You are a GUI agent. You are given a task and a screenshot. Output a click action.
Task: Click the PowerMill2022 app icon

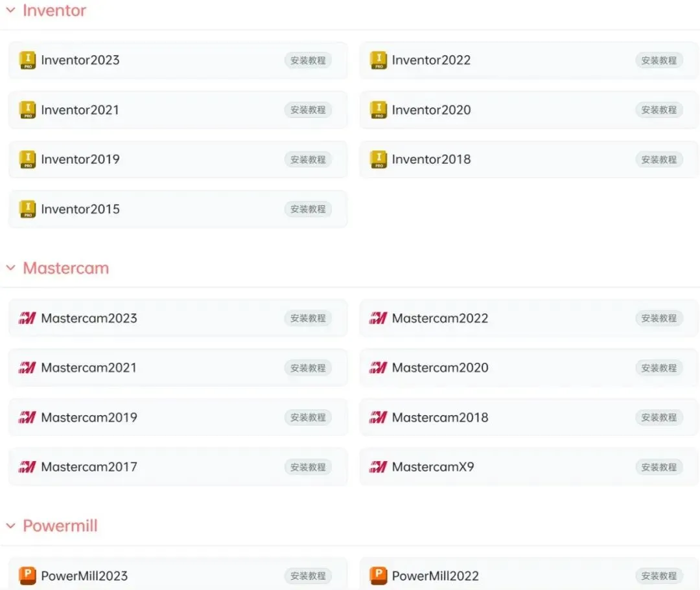pos(379,575)
